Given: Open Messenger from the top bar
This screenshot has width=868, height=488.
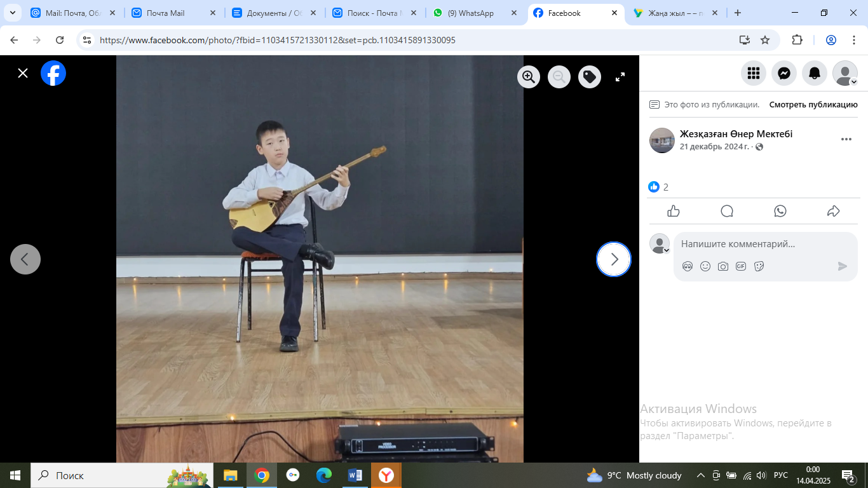Looking at the screenshot, I should [x=784, y=74].
